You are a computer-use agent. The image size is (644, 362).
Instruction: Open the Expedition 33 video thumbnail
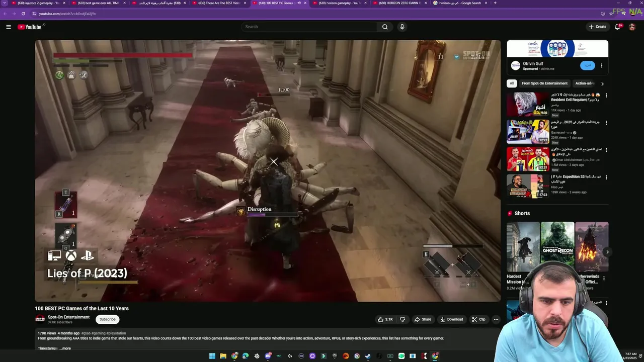(528, 186)
